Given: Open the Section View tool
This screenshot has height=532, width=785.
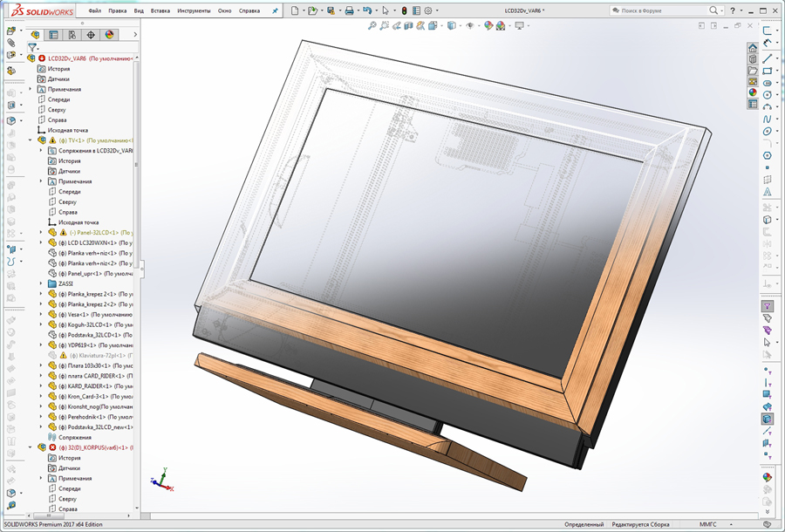Looking at the screenshot, I should click(x=407, y=26).
